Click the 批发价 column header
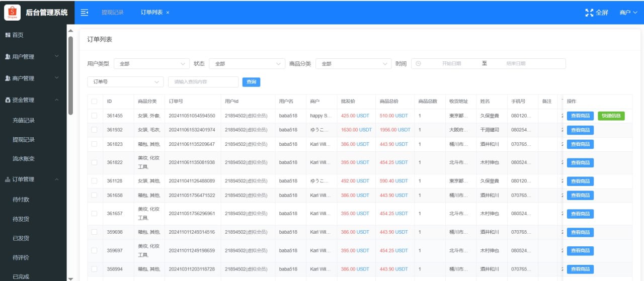This screenshot has height=281, width=644. point(348,102)
